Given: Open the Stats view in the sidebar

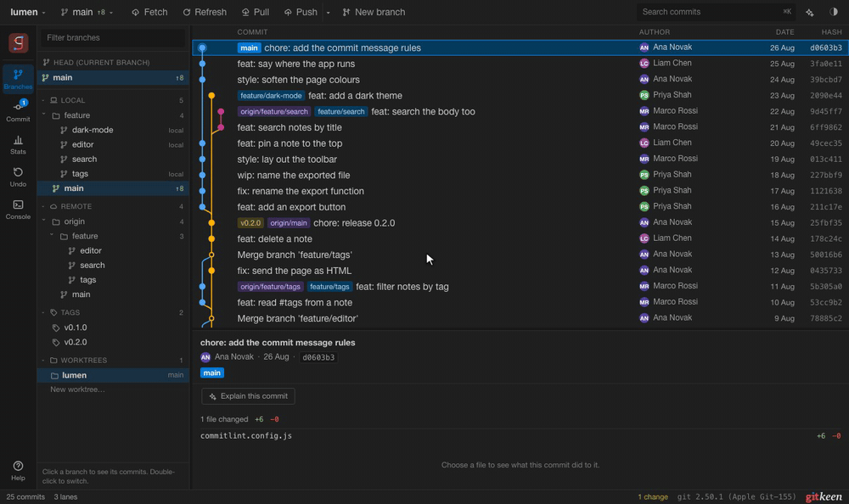Looking at the screenshot, I should coord(18,144).
